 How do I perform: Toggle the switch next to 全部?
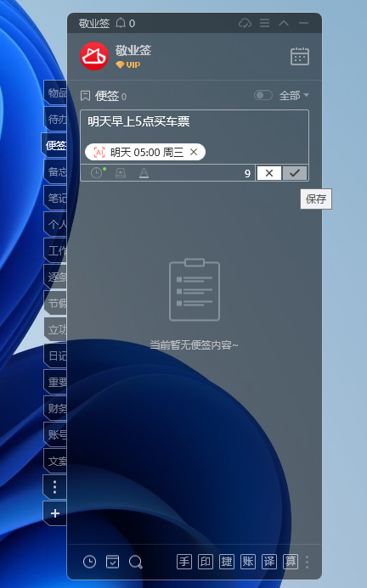pos(263,95)
